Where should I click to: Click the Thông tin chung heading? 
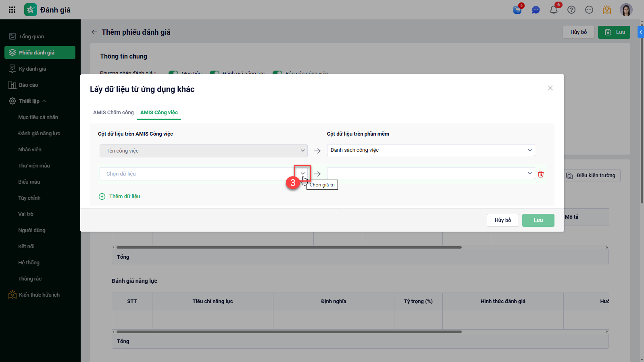(x=123, y=56)
